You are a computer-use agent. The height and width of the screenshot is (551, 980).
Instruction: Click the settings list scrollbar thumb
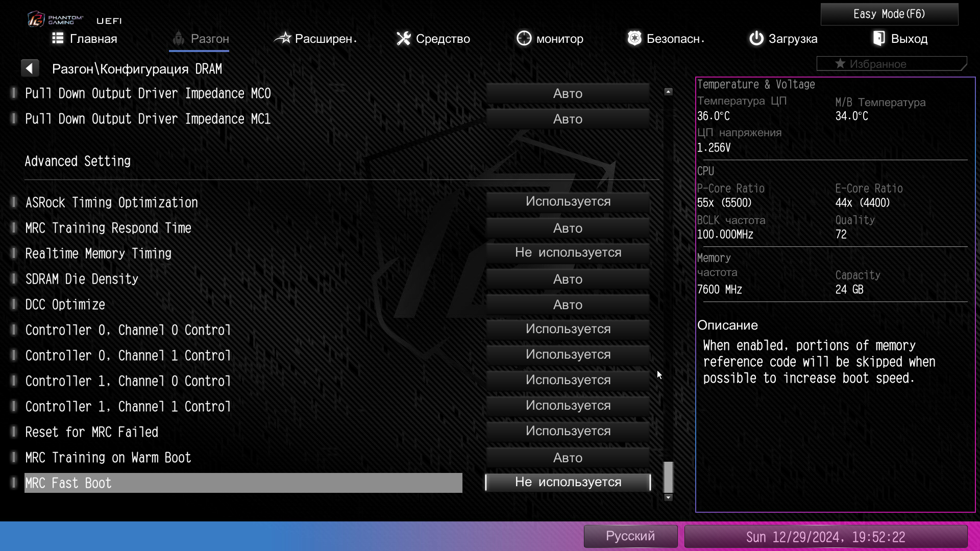point(668,477)
